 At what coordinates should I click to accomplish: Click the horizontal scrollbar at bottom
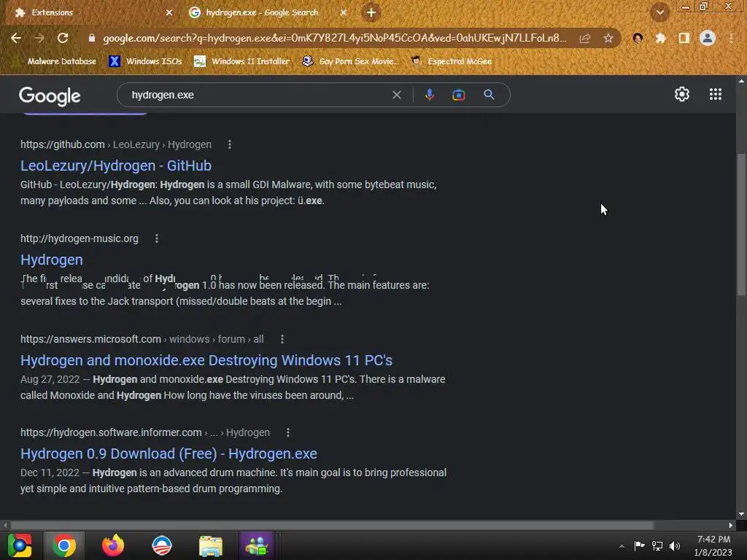click(332, 525)
